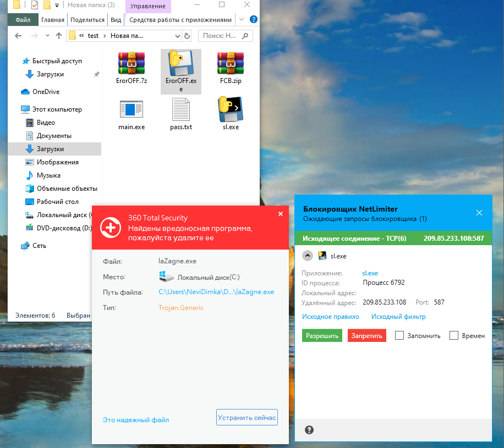Click the 360 Total Security alert cross icon

click(x=111, y=228)
